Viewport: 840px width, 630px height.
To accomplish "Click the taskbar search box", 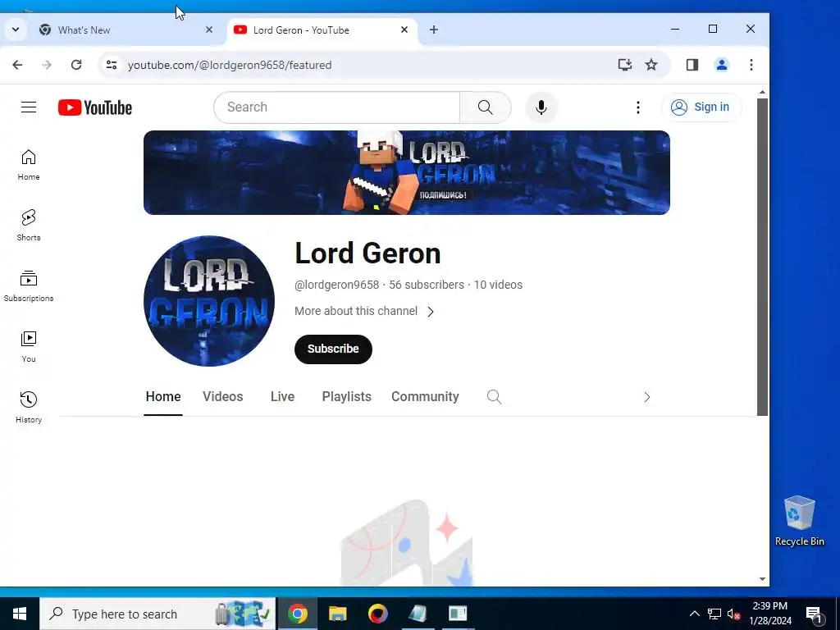I will [157, 614].
